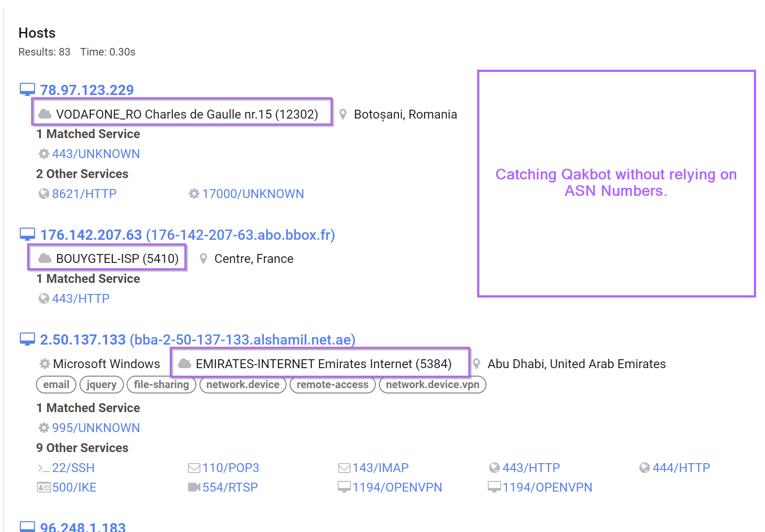Click location pin beside Botoșani, Romania
The image size is (765, 532).
[343, 114]
